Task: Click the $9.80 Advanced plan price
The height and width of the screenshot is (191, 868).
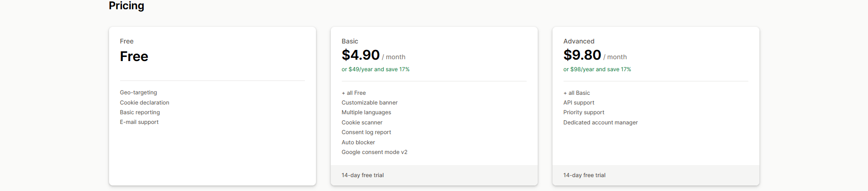Action: (582, 55)
